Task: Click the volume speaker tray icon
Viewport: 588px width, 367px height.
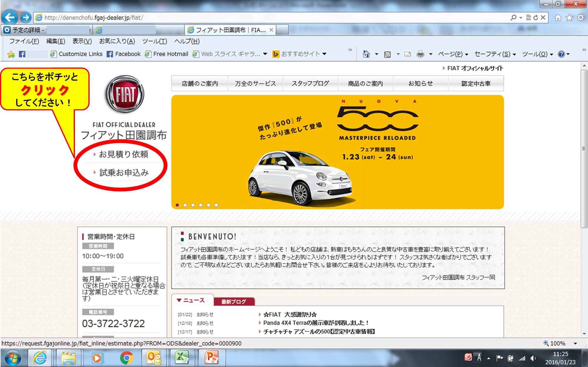Action: [x=533, y=358]
